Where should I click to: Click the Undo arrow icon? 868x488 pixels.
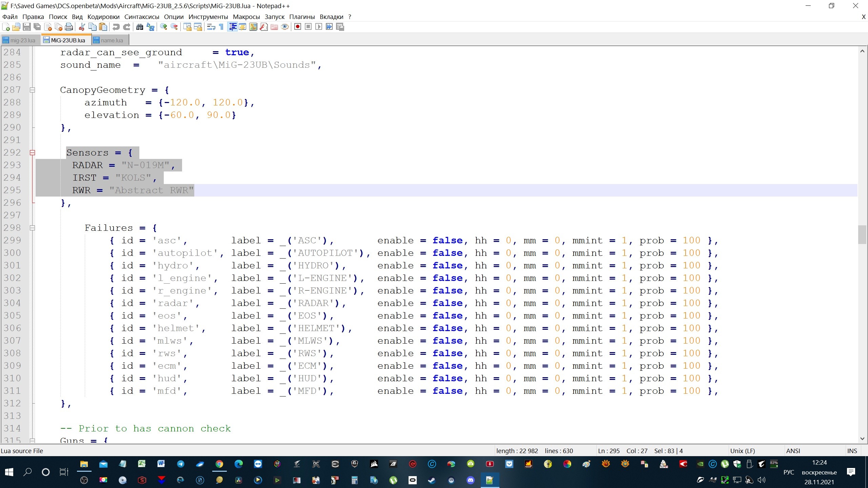click(x=116, y=27)
